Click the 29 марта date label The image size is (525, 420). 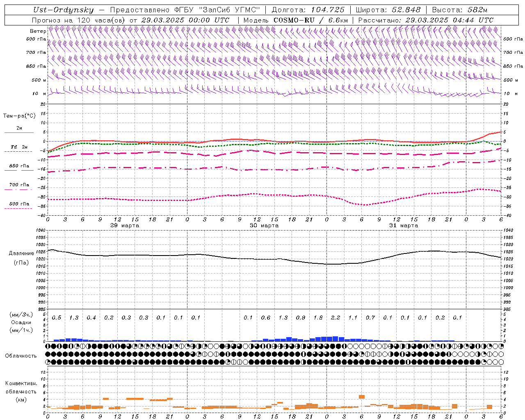[x=125, y=225]
